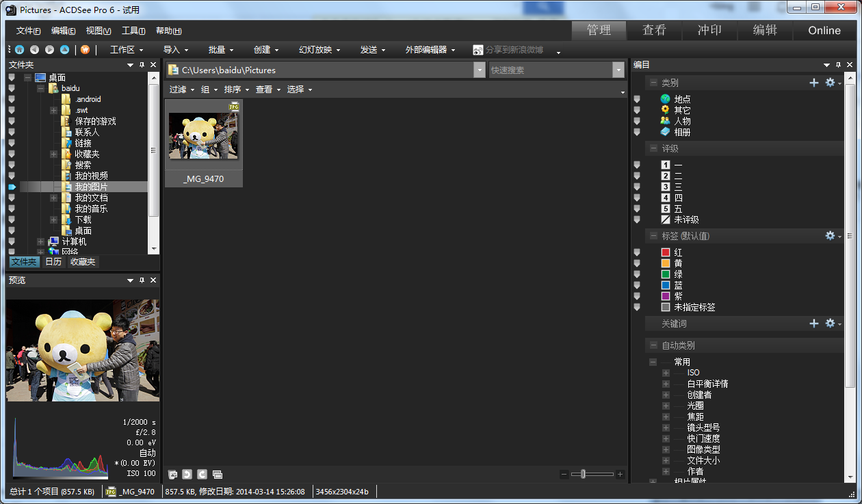Open the 工作区 dropdown menu
The height and width of the screenshot is (504, 862).
click(x=127, y=49)
